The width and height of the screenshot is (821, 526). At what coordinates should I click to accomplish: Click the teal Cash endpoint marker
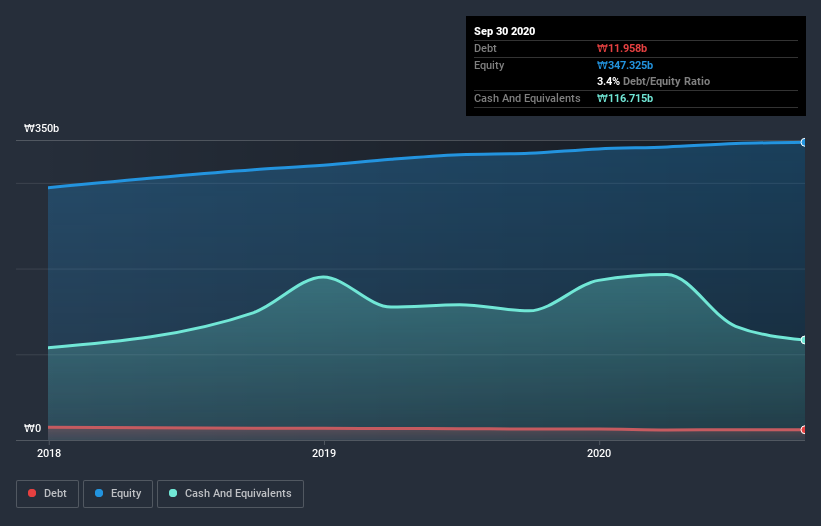coord(804,340)
